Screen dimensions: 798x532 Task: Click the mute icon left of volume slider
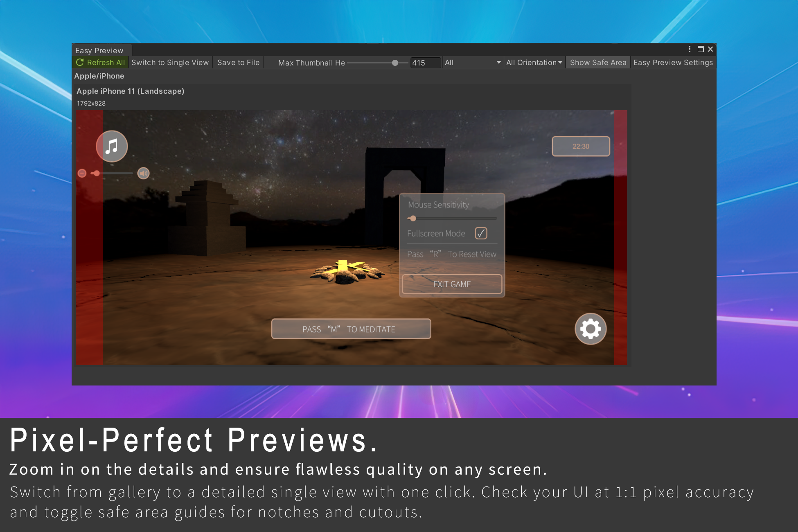(82, 173)
